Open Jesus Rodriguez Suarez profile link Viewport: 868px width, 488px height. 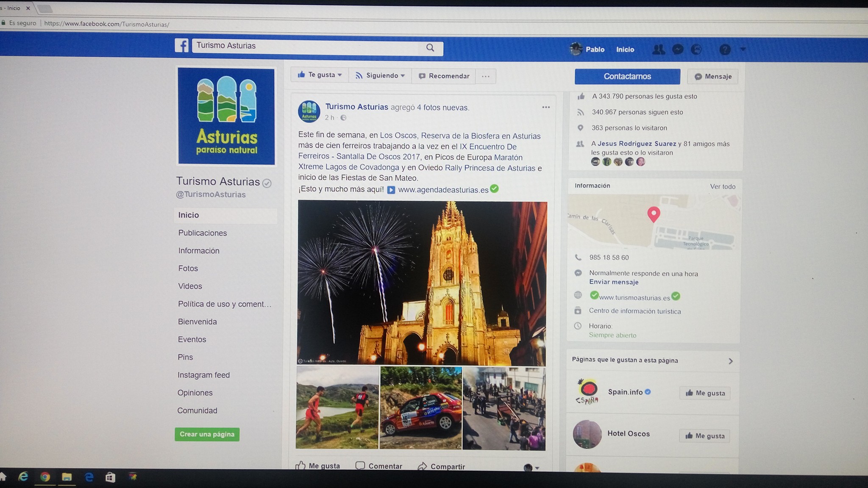point(637,144)
